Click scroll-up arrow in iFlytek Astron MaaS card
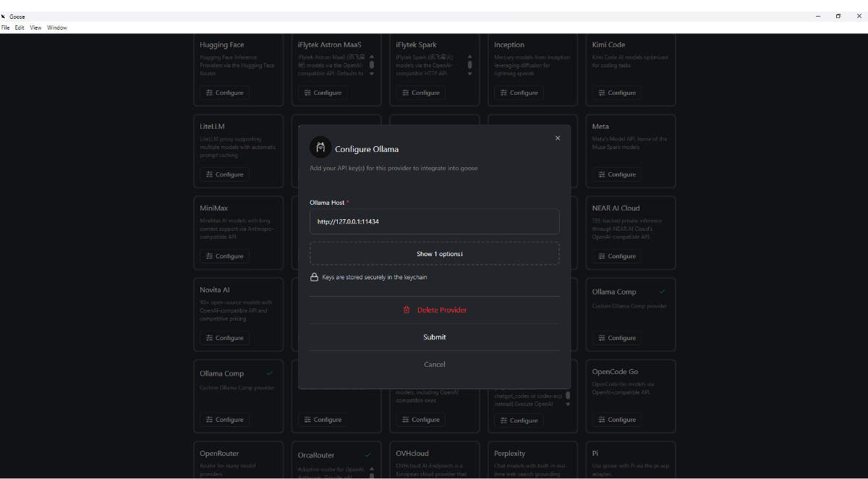The width and height of the screenshot is (868, 479). click(x=372, y=56)
